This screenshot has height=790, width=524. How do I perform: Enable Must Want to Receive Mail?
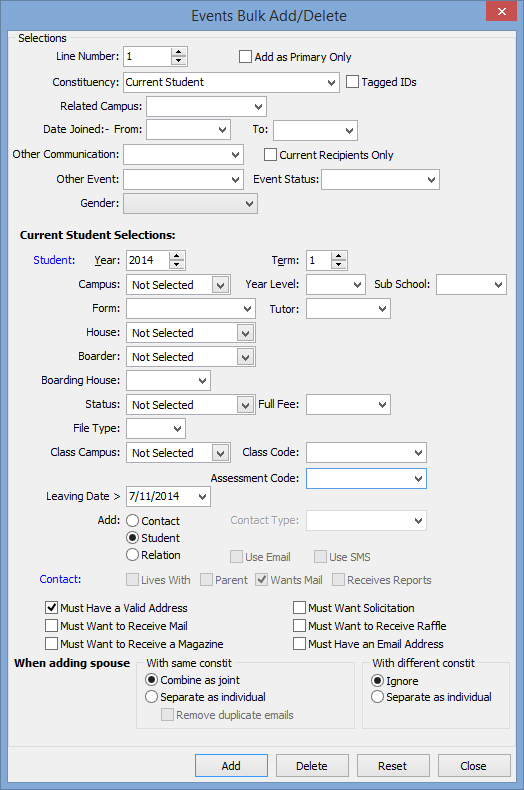click(x=51, y=626)
